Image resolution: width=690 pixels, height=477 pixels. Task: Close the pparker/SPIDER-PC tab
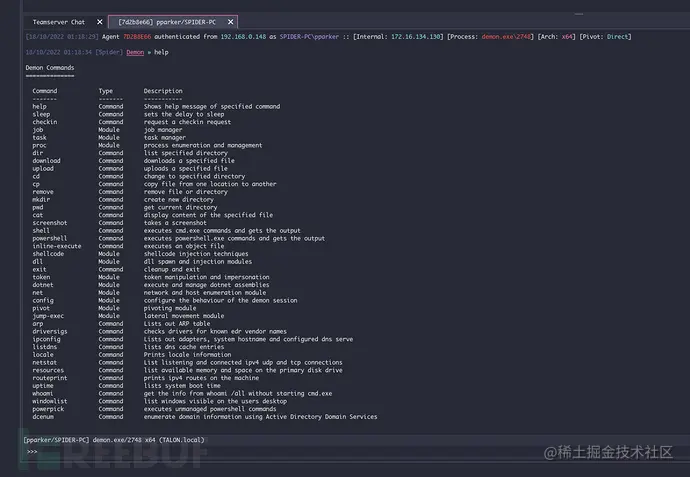point(231,22)
